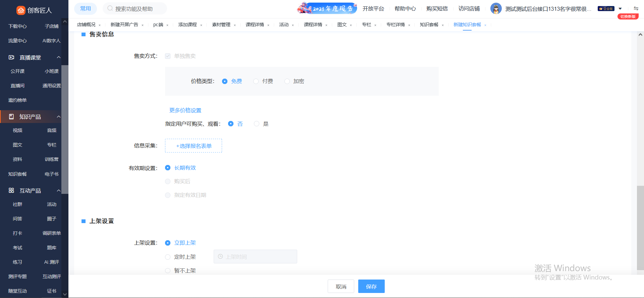Viewport: 644px width, 298px height.
Task: Open the 2023年度报告 banner
Action: 327,8
